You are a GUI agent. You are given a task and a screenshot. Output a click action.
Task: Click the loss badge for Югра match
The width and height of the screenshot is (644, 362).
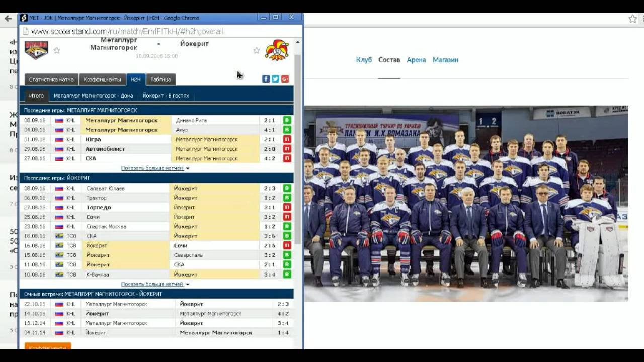(287, 139)
